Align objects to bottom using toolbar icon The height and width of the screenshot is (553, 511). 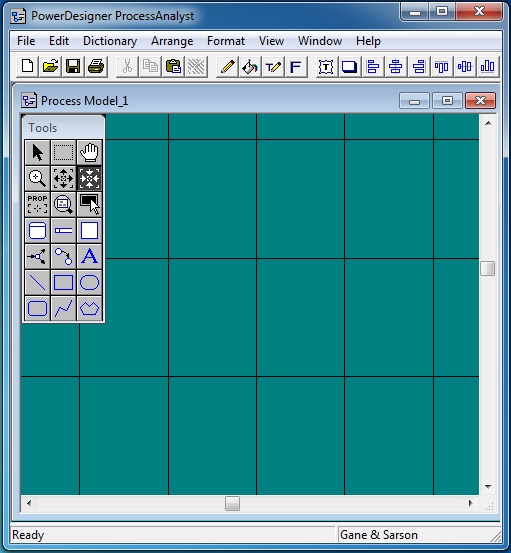tap(487, 66)
